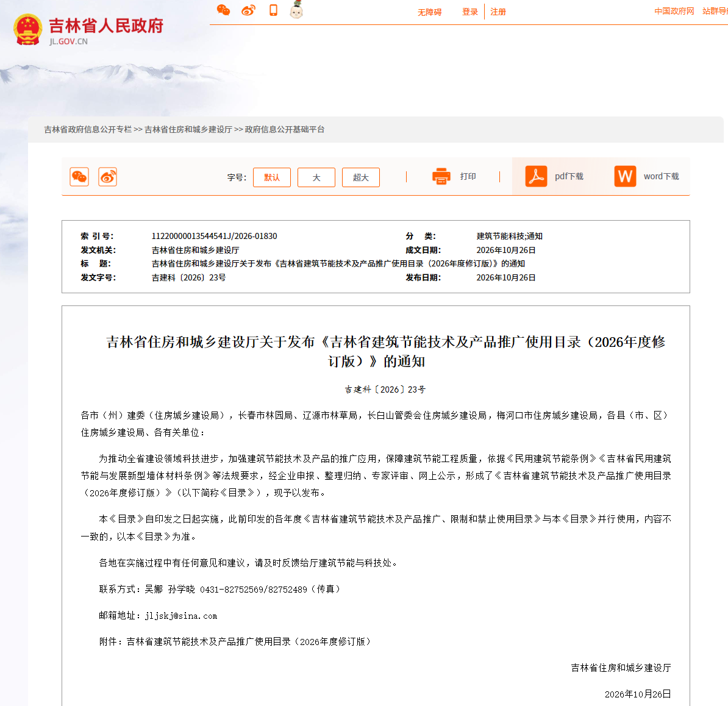This screenshot has width=728, height=706.
Task: Click the national emblem logo
Action: pos(28,29)
